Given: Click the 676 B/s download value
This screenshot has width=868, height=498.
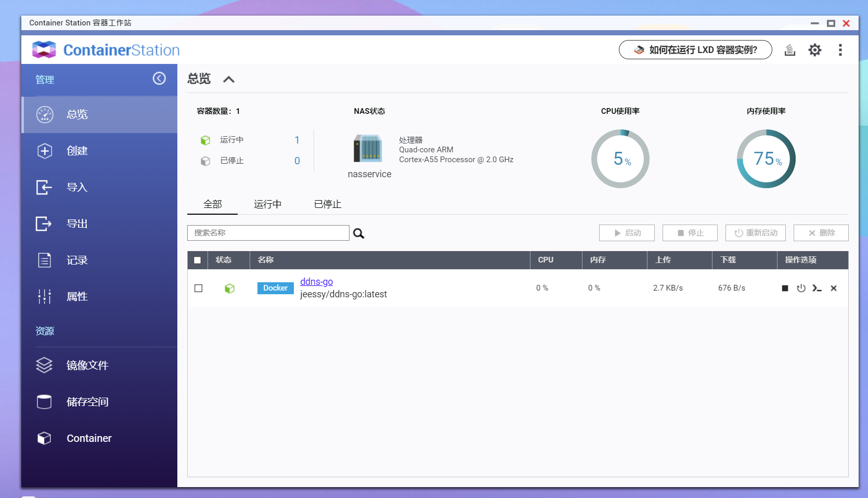Looking at the screenshot, I should [x=731, y=288].
